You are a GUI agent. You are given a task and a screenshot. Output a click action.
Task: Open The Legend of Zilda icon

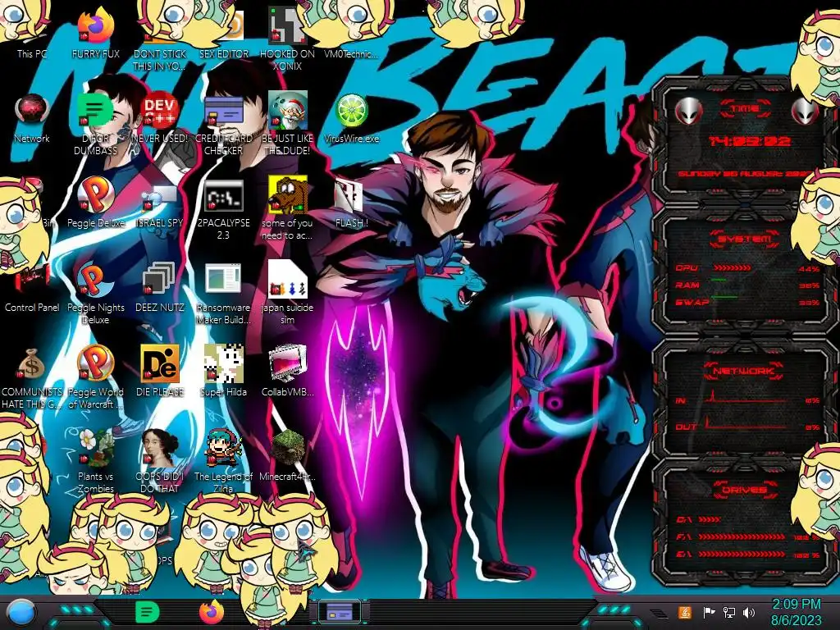pos(223,462)
